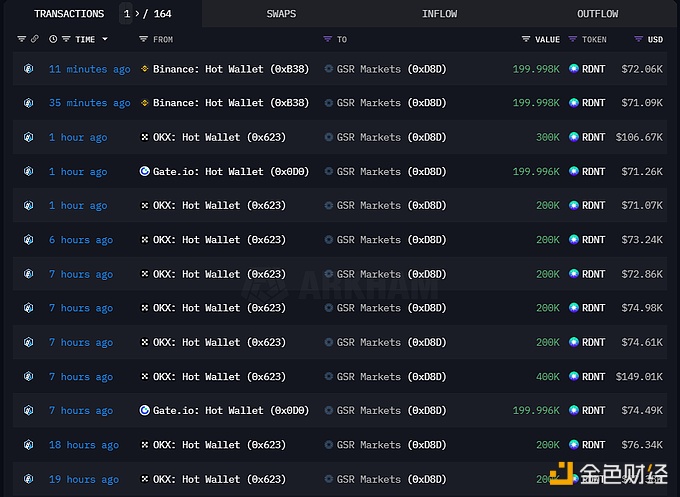The width and height of the screenshot is (680, 497).
Task: Click the Ethereum chain icon in 11 minutes row
Action: [29, 69]
